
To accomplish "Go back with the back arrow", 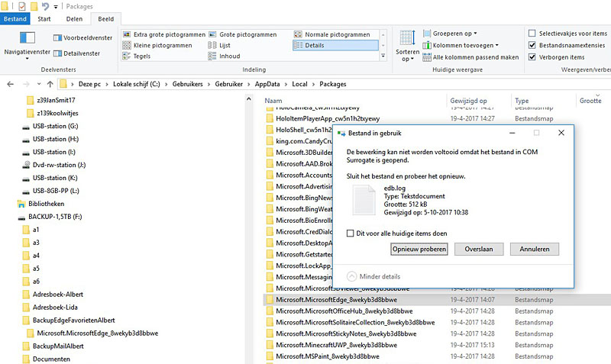I will pyautogui.click(x=11, y=84).
